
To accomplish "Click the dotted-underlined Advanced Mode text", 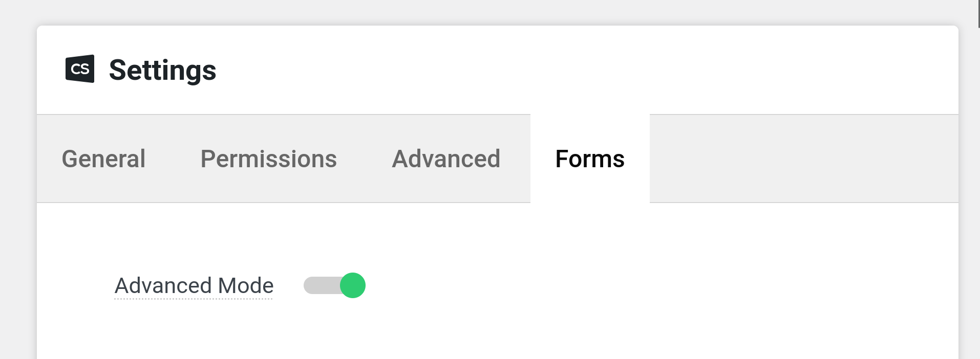I will pos(194,286).
